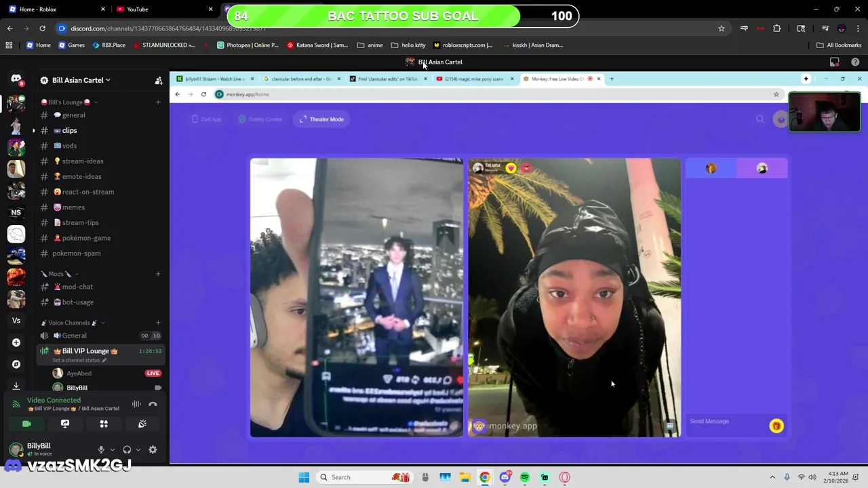Viewport: 868px width, 488px height.
Task: Open Bill Asian Cartel server dropdown
Action: [81, 80]
